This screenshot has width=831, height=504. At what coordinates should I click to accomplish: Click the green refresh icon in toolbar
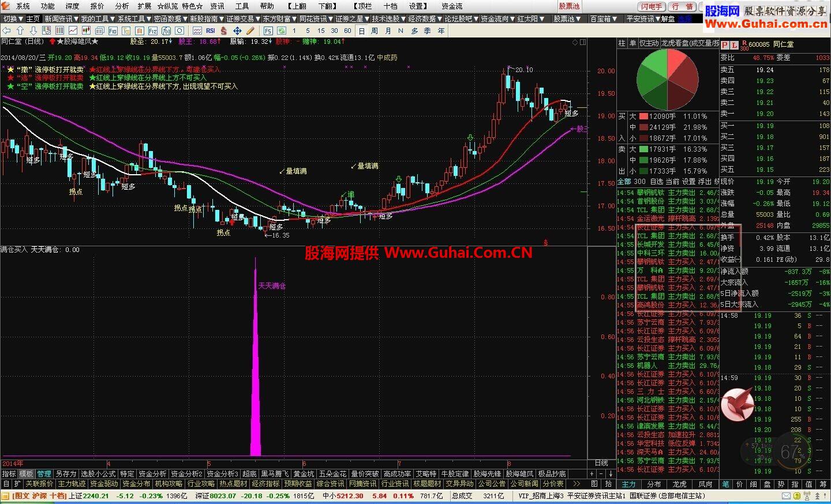click(282, 30)
